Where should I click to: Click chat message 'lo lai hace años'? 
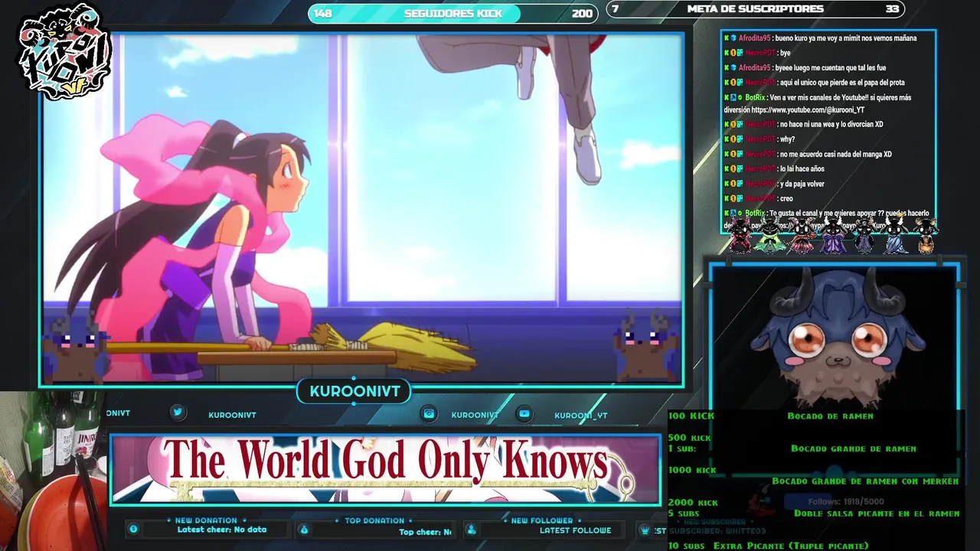tap(802, 168)
